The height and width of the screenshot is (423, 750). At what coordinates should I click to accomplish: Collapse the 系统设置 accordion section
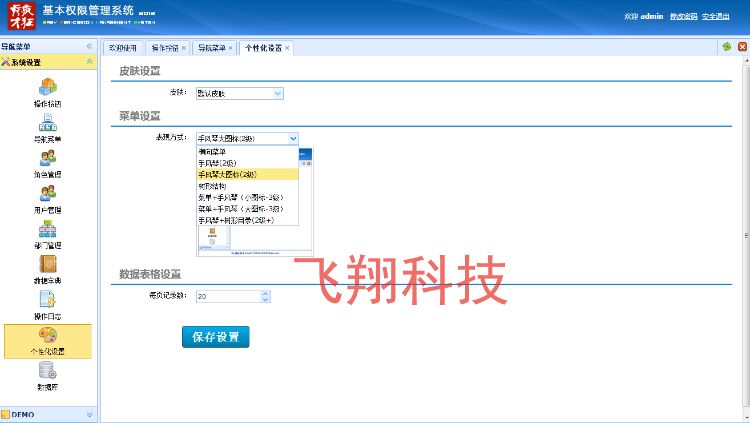coord(89,62)
